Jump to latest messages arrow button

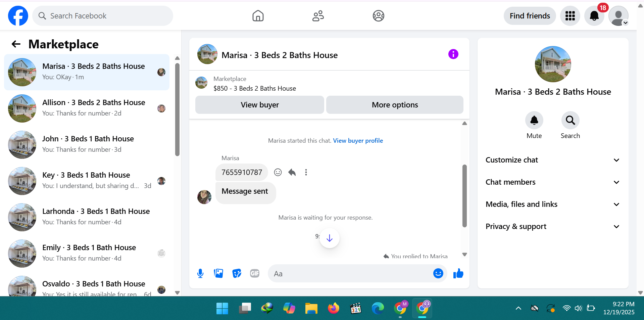coord(330,238)
